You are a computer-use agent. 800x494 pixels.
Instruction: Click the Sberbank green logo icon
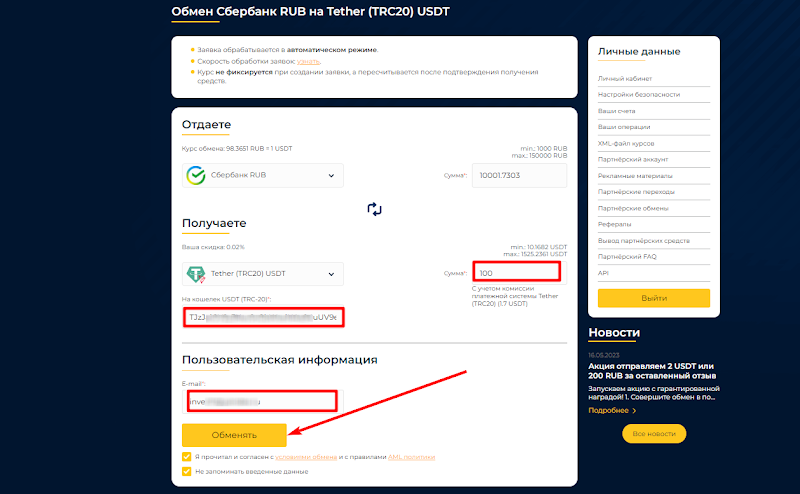point(196,175)
